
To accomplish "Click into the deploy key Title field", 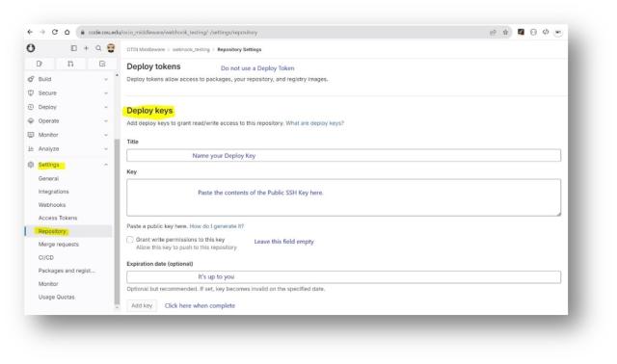I will (x=343, y=155).
